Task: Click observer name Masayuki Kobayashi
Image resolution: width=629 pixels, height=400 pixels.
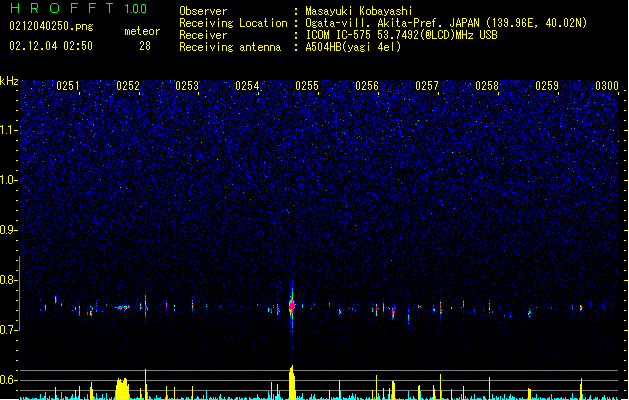Action: (x=359, y=11)
